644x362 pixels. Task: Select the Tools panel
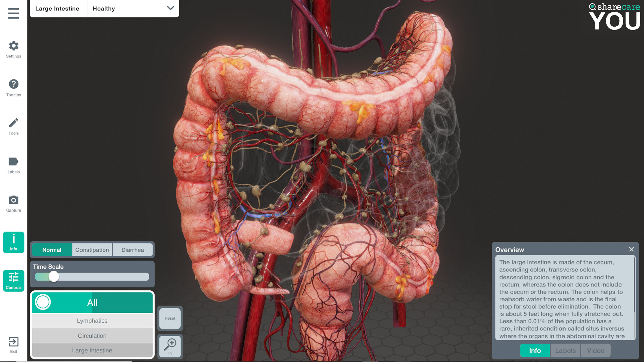tap(13, 126)
